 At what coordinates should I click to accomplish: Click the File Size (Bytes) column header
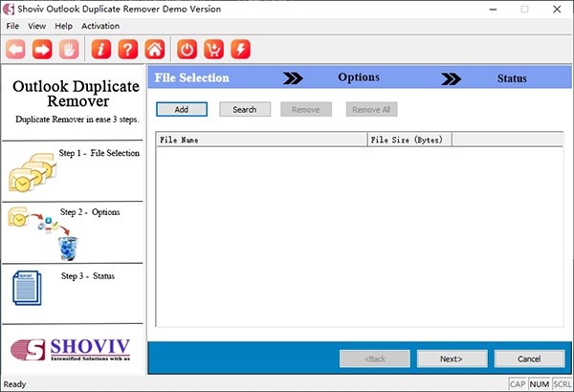coord(408,140)
